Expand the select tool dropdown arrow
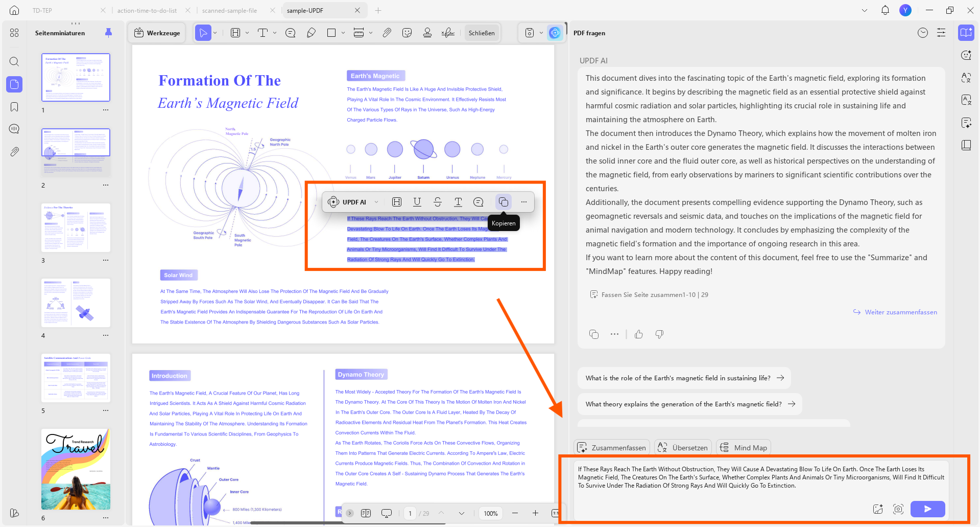Viewport: 980px width, 527px height. click(215, 33)
